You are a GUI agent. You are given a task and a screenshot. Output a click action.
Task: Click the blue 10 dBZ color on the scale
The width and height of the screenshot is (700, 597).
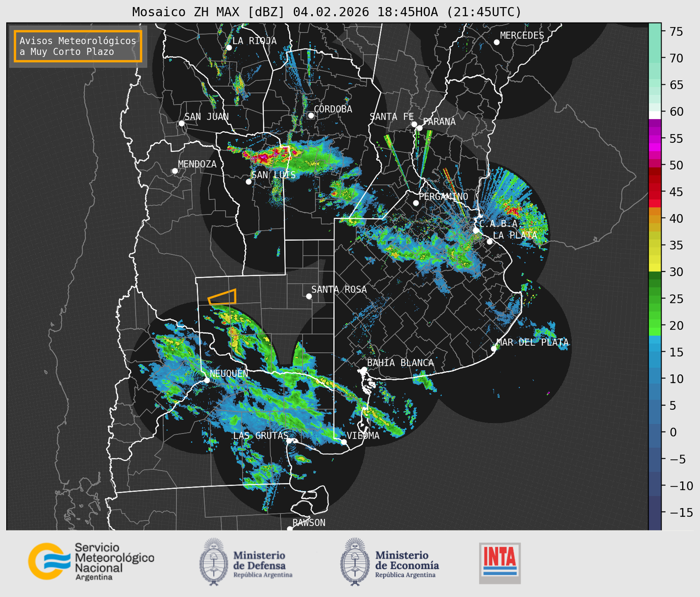(655, 379)
